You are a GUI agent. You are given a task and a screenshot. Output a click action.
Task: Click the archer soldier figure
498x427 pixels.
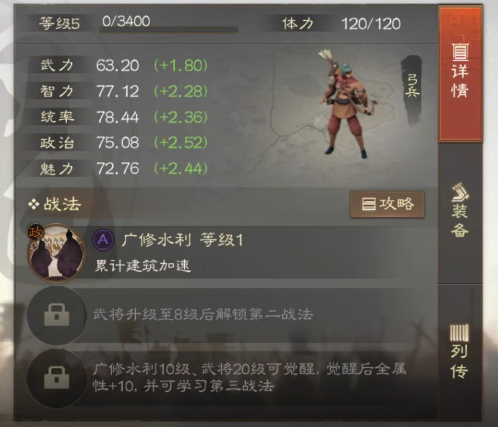pos(345,104)
